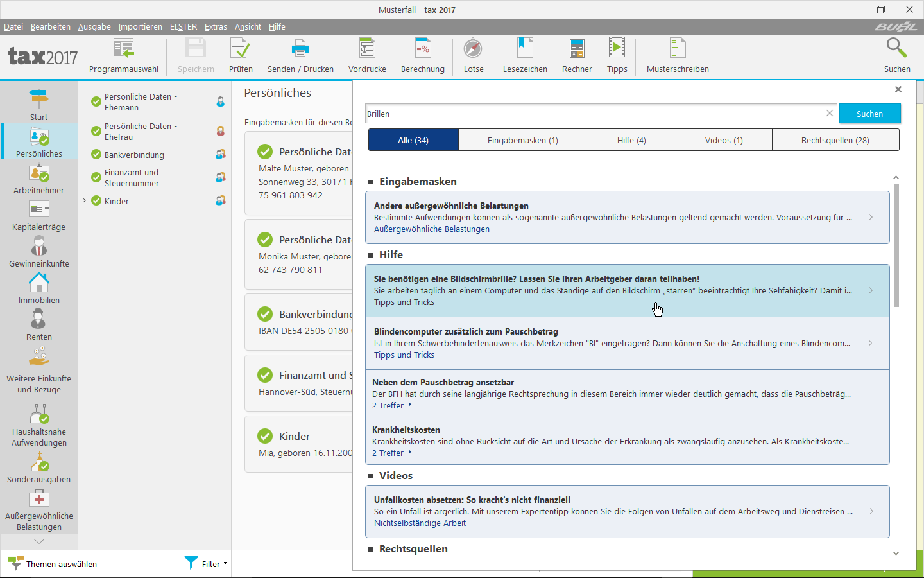Image resolution: width=924 pixels, height=578 pixels.
Task: Switch to Videos (1) tab
Action: click(x=724, y=140)
